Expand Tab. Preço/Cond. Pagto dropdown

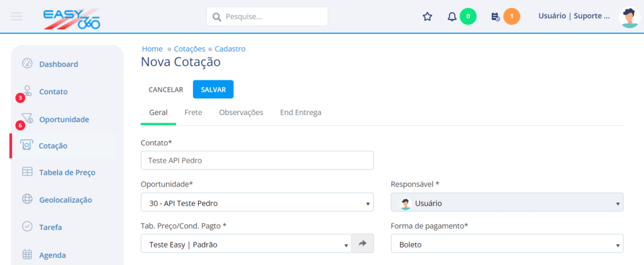[246, 243]
